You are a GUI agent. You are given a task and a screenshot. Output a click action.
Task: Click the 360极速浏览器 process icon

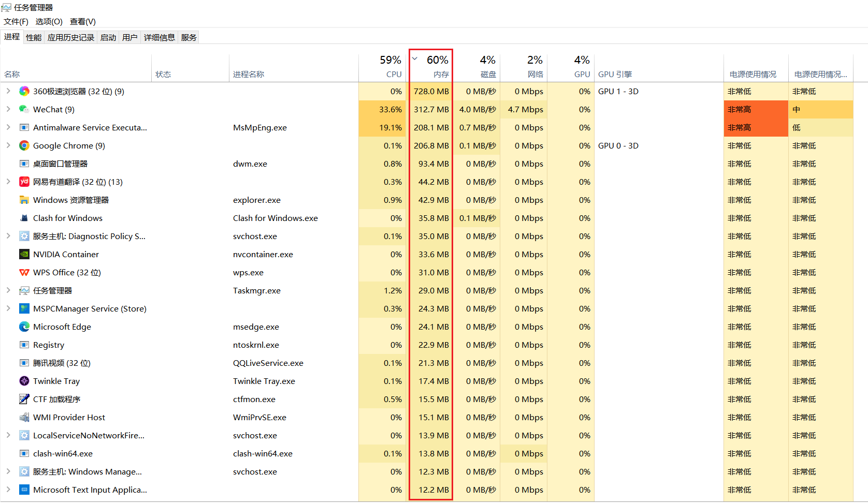(x=24, y=92)
